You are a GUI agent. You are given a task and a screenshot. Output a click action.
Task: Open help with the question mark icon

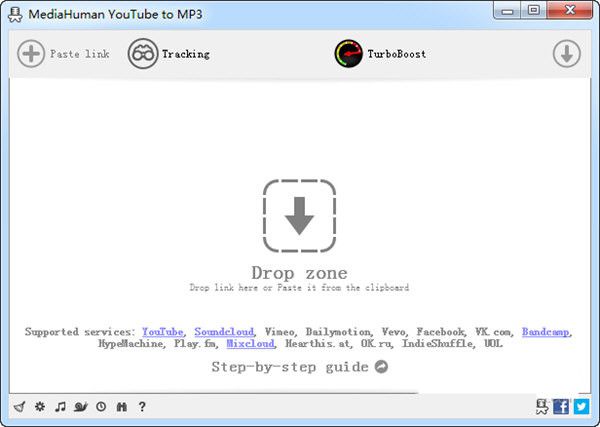[142, 406]
